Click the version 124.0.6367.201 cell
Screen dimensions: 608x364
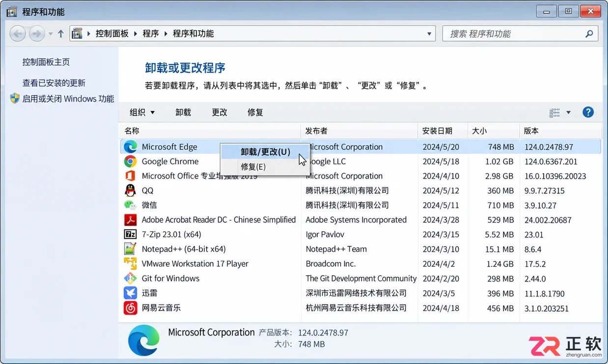point(551,161)
